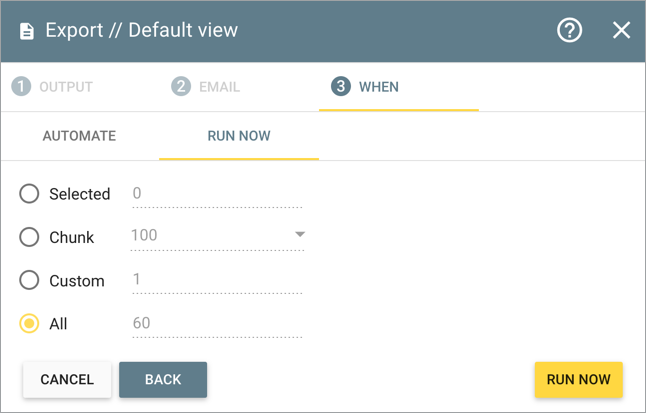Enable the Custom radio option
The height and width of the screenshot is (413, 646).
(x=30, y=281)
